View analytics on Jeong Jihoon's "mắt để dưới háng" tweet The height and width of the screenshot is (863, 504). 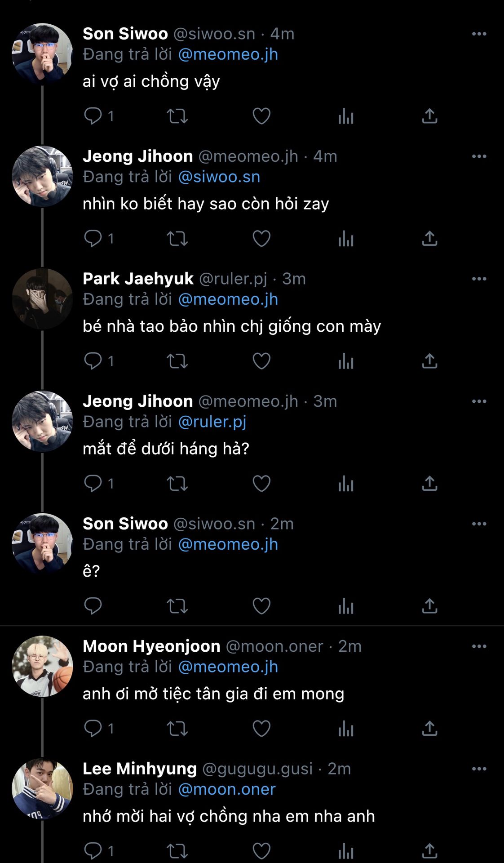click(x=346, y=484)
